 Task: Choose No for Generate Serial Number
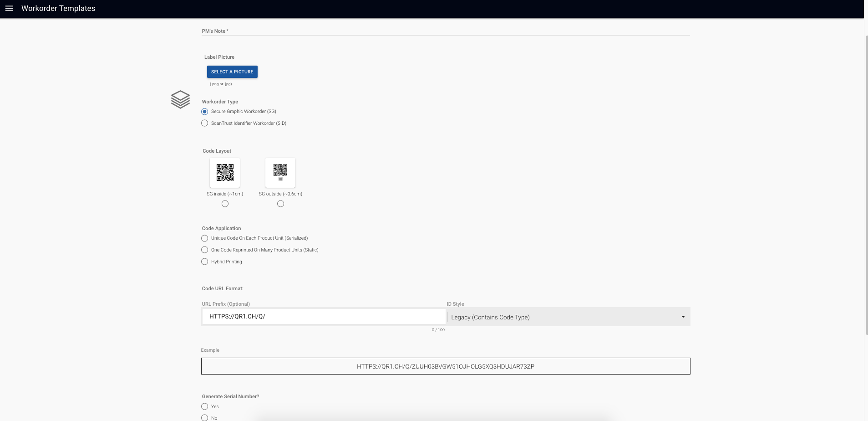tap(205, 418)
